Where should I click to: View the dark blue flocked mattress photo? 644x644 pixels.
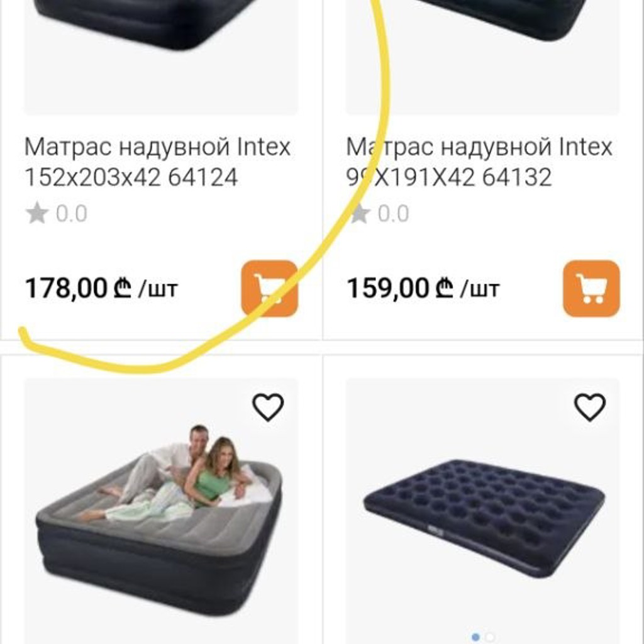click(482, 511)
